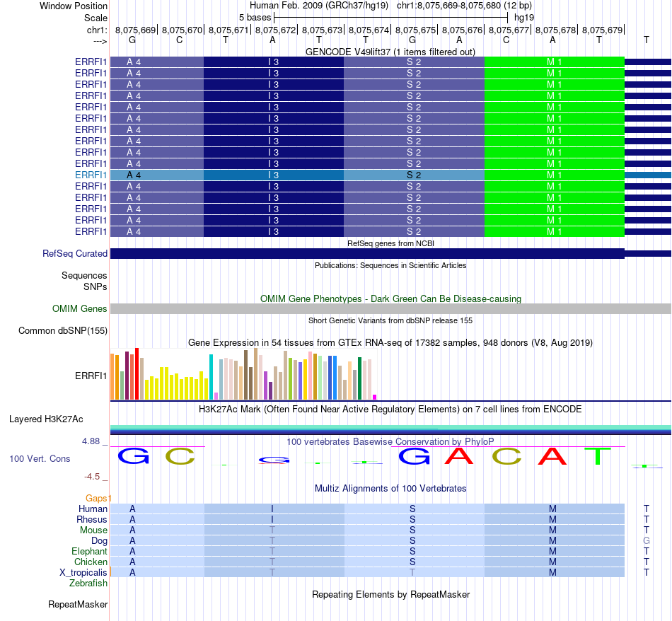The height and width of the screenshot is (621, 672).
Task: Click 'Human Feb. 2009 (GRCh37/hg19)' assembly text
Action: [319, 6]
